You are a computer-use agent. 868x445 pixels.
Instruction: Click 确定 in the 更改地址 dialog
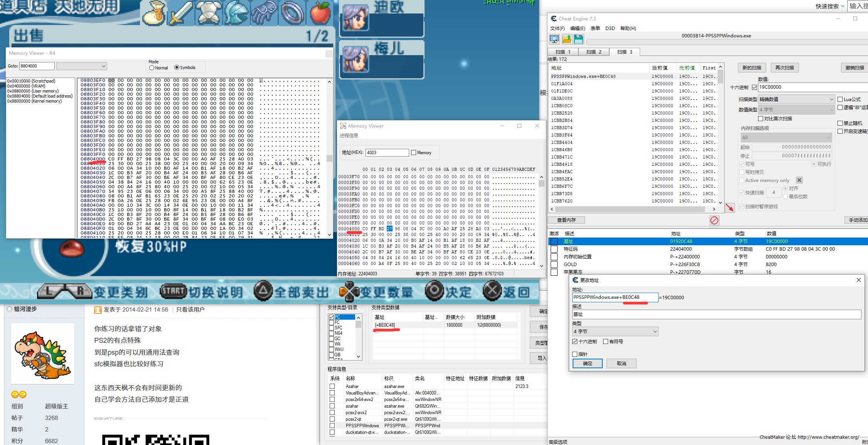coord(587,363)
